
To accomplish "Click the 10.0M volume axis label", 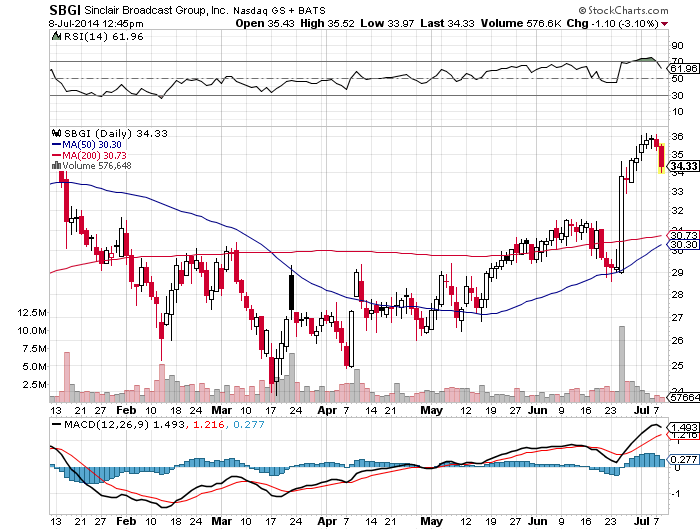I will coord(32,331).
